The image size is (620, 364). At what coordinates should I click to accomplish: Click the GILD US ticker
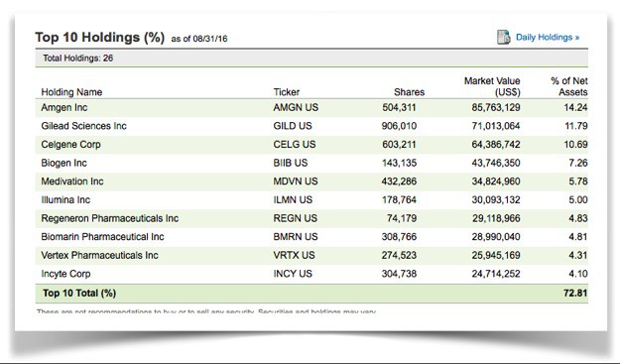(x=293, y=126)
